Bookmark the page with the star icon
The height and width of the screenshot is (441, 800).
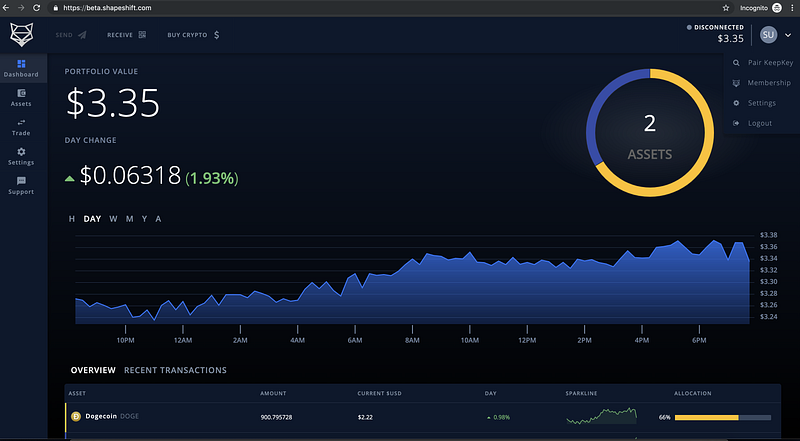(726, 8)
